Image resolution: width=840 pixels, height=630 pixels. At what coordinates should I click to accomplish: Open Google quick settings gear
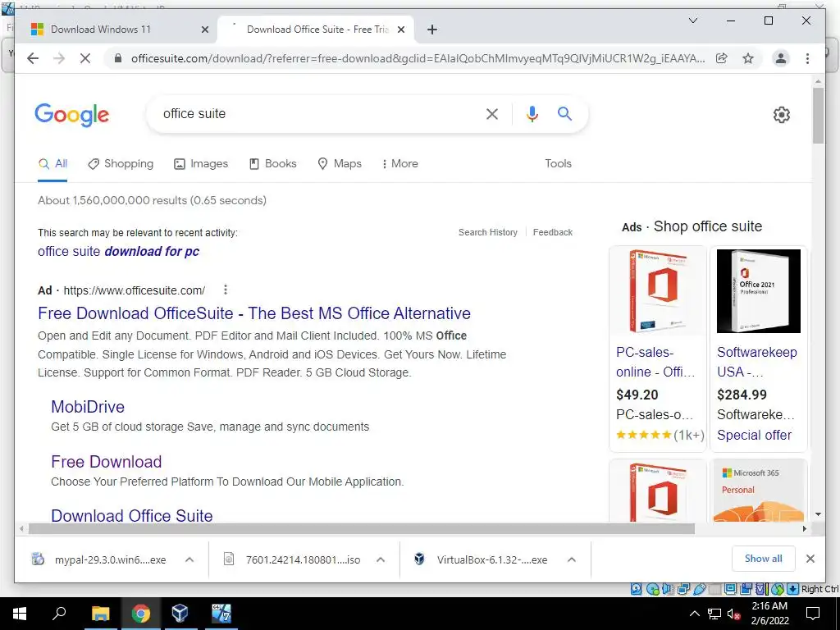pos(781,115)
